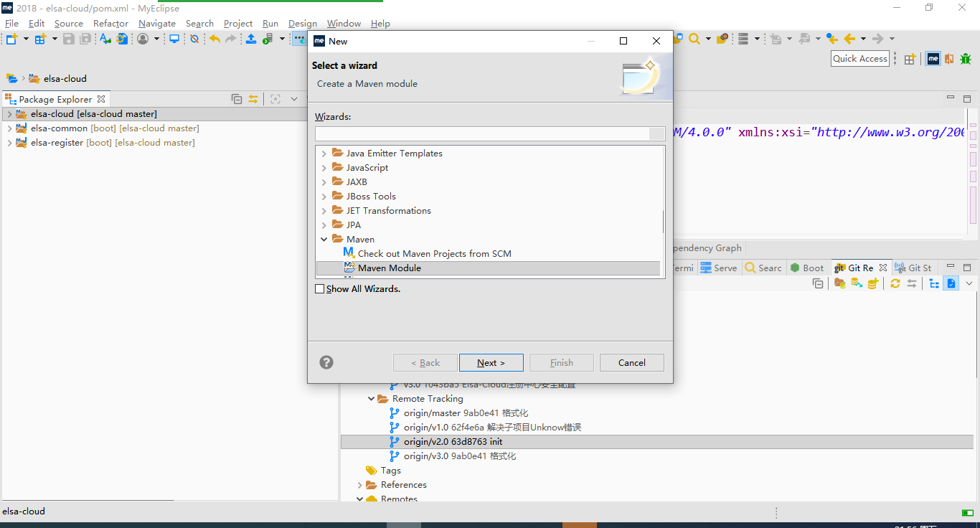The image size is (980, 528).
Task: Select origin/v3.0 branch 9ab0e41
Action: pos(460,456)
